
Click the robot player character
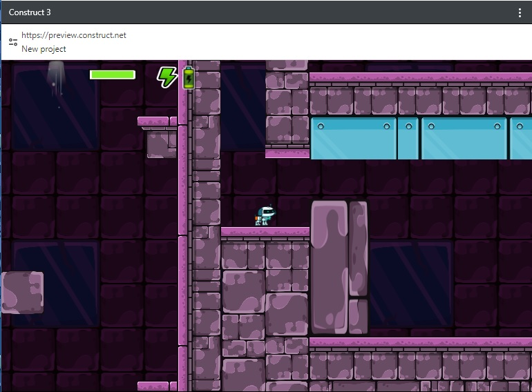point(265,215)
